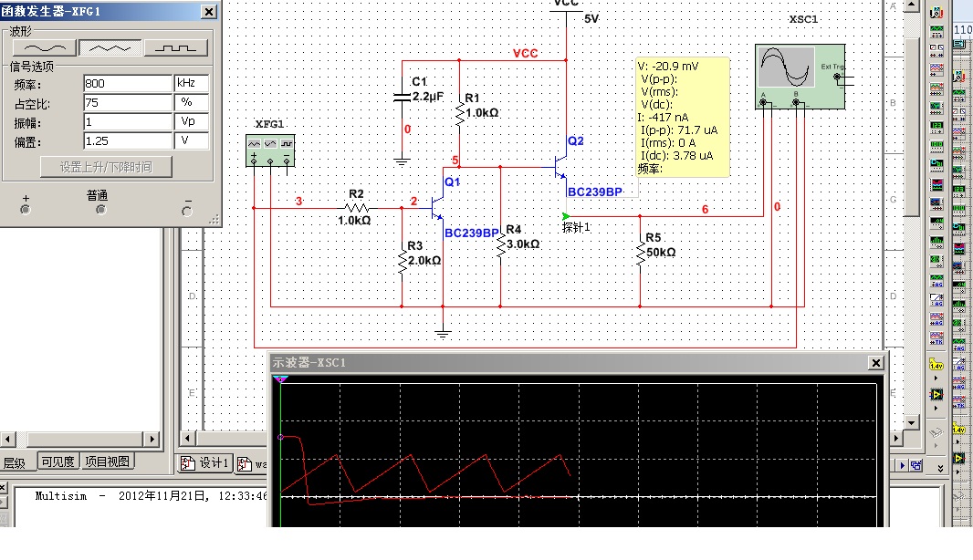The height and width of the screenshot is (560, 973).
Task: Select square waveform in function generator
Action: [x=175, y=47]
